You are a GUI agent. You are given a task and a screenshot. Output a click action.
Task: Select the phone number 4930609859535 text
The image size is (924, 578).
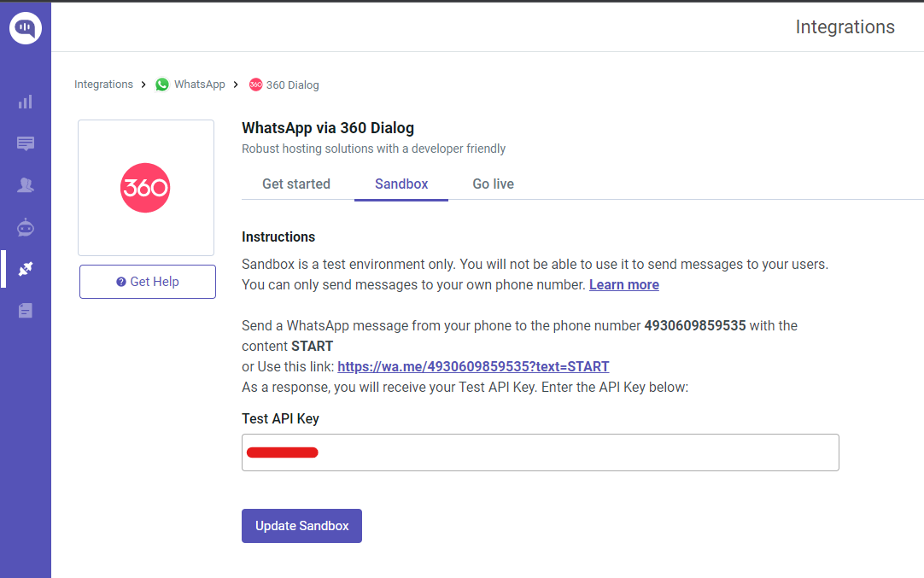click(695, 326)
